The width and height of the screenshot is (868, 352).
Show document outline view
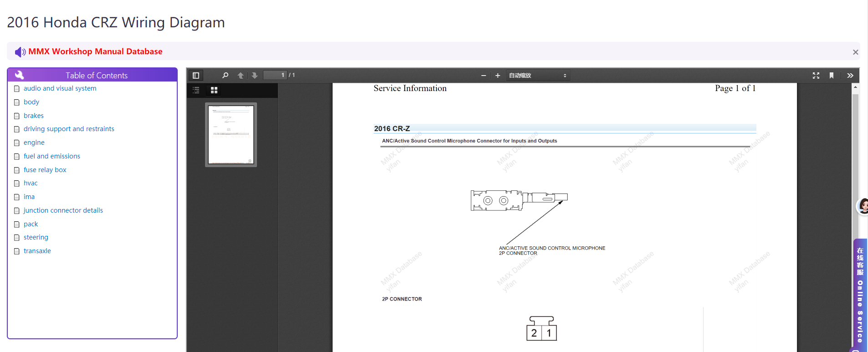click(x=196, y=90)
